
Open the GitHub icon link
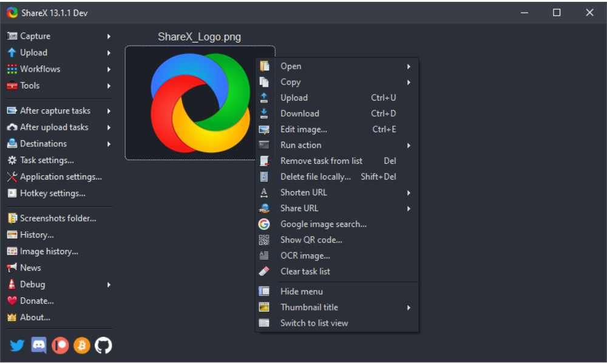coord(103,345)
